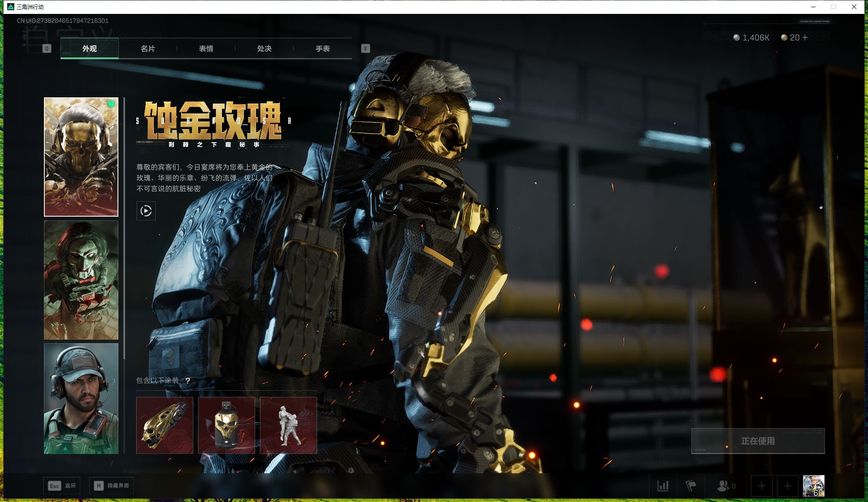Screen dimensions: 868x502
Task: Select the gold skull weapon skin item
Action: point(165,425)
